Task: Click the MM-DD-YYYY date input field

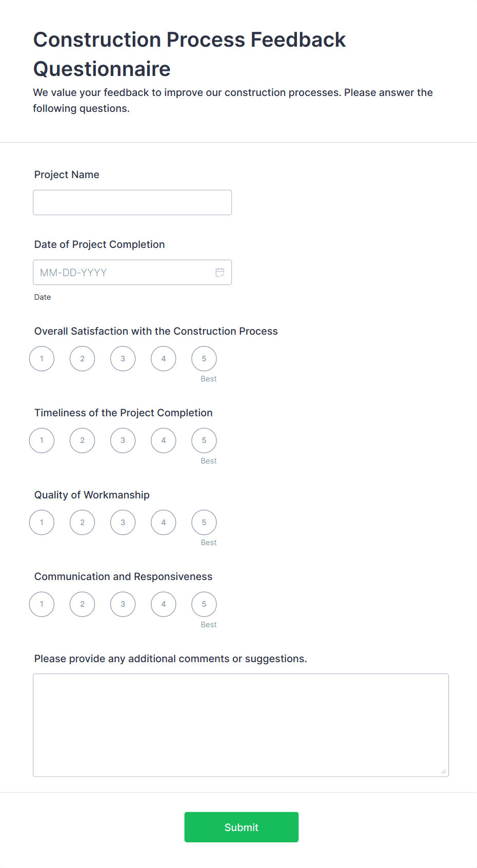Action: tap(123, 273)
